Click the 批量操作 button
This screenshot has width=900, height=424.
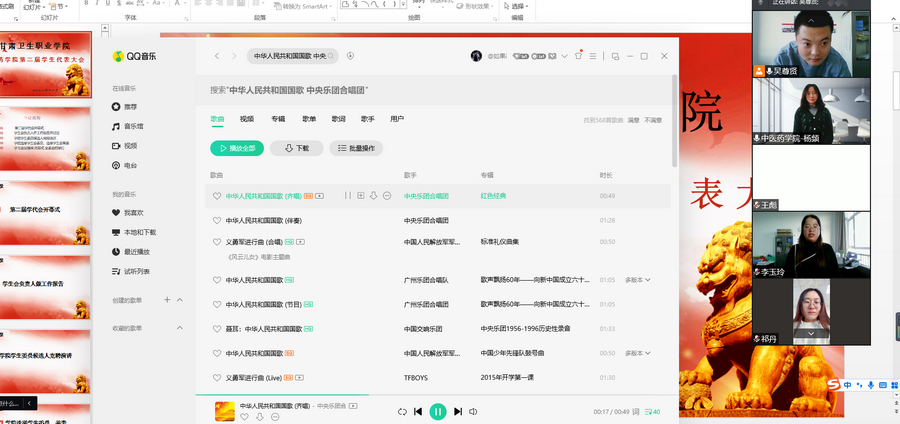355,148
